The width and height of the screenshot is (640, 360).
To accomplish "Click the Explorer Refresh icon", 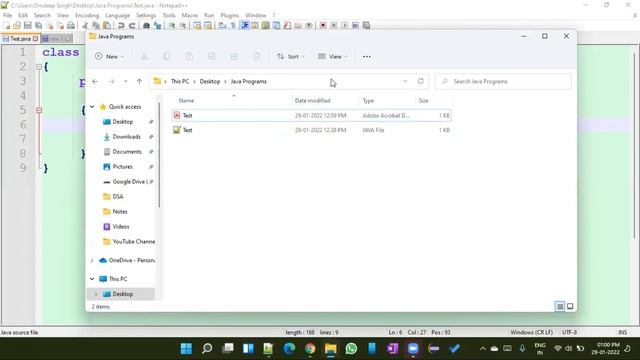I will 421,81.
